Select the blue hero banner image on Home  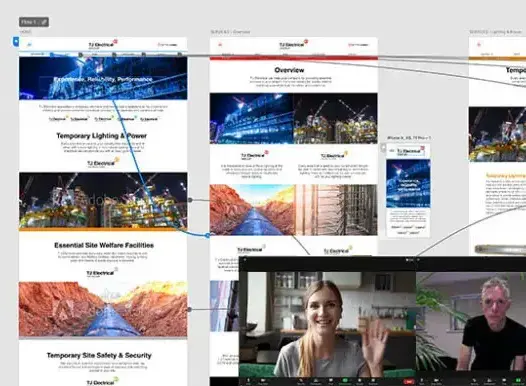103,78
